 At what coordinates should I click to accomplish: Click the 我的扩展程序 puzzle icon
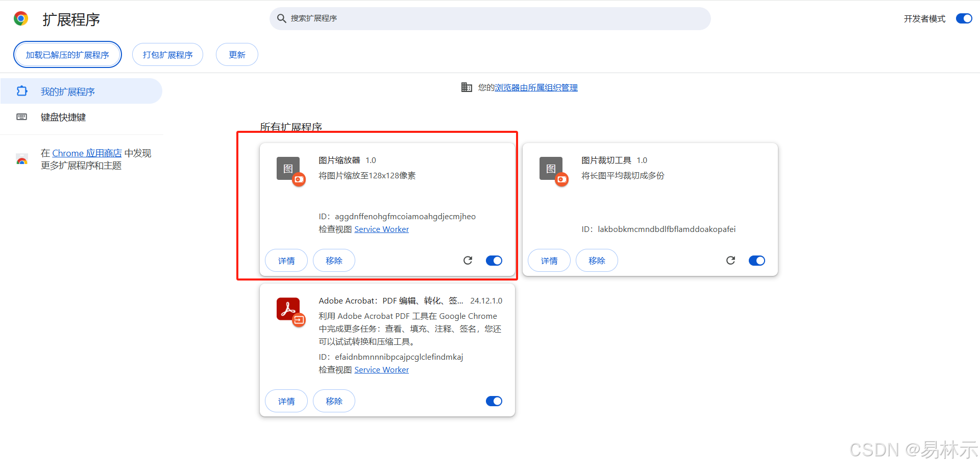coord(22,91)
